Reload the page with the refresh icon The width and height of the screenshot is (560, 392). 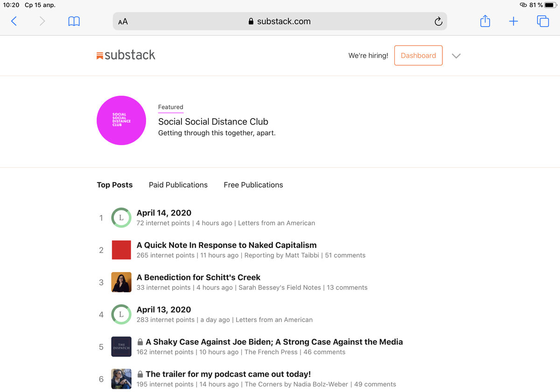pyautogui.click(x=438, y=21)
